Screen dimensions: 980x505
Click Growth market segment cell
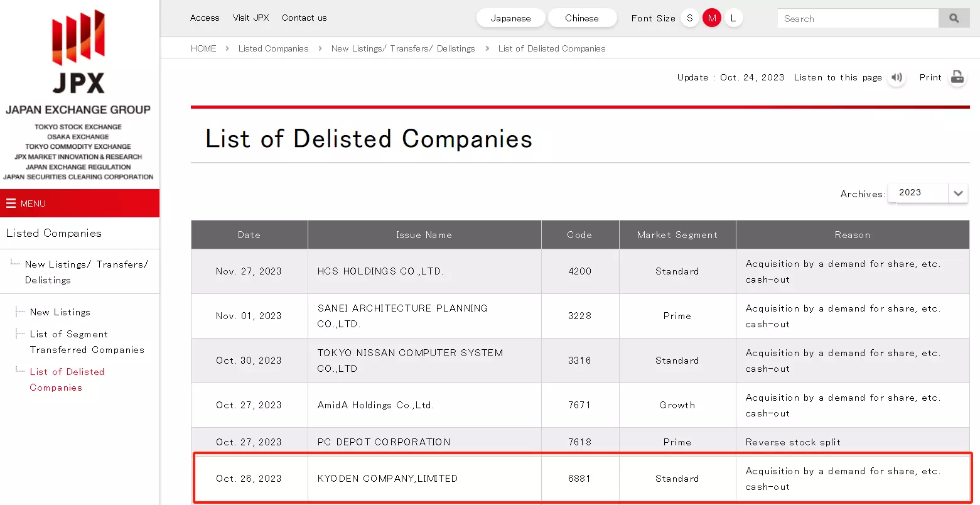[677, 405]
